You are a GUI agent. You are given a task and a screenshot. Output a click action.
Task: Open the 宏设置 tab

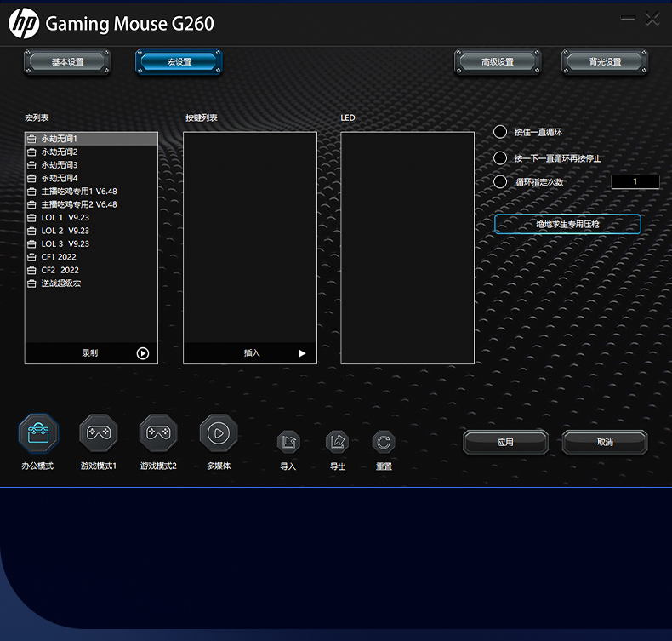179,62
